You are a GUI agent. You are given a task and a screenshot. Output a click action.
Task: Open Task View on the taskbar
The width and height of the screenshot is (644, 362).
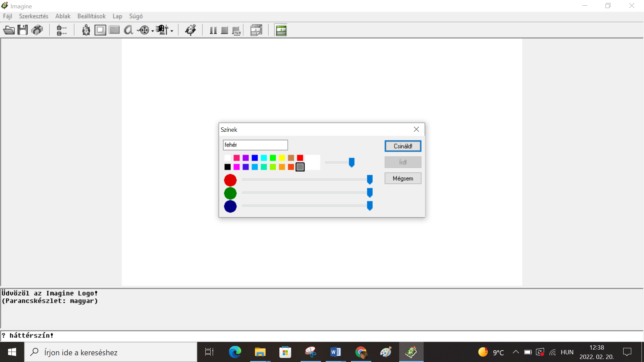(209, 352)
